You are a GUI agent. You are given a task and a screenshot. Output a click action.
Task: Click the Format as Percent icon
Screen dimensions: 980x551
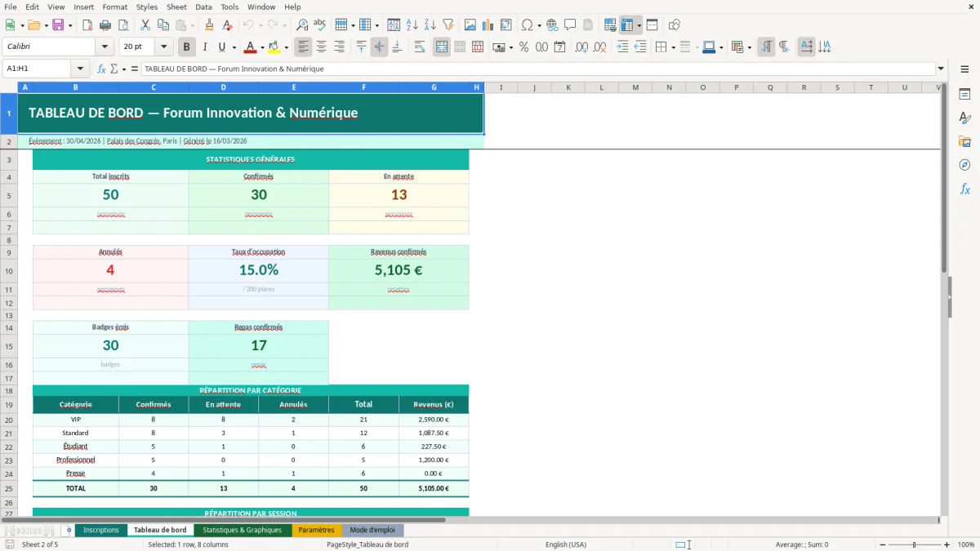click(523, 47)
